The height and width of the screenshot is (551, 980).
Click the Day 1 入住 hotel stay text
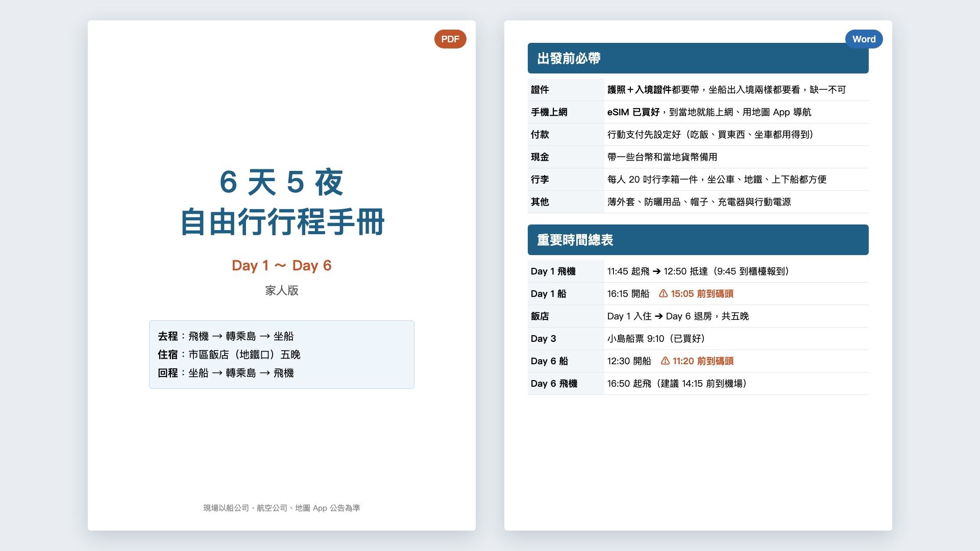point(629,316)
